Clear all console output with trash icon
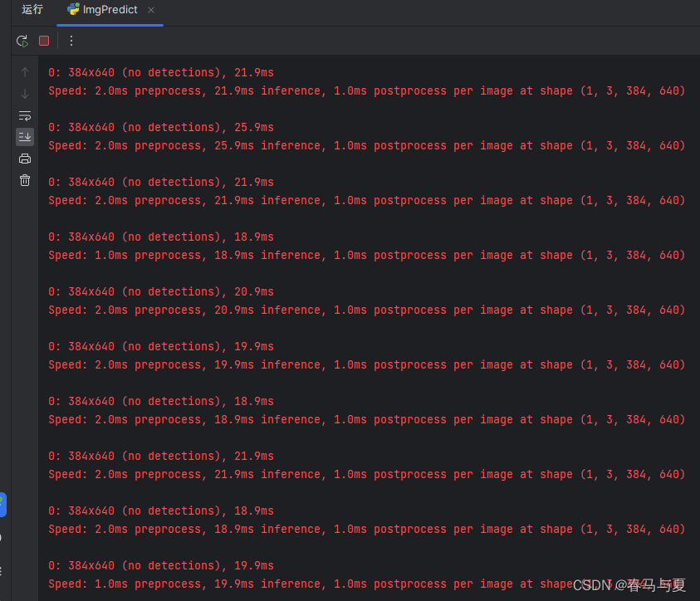Viewport: 700px width, 601px height. click(x=25, y=180)
